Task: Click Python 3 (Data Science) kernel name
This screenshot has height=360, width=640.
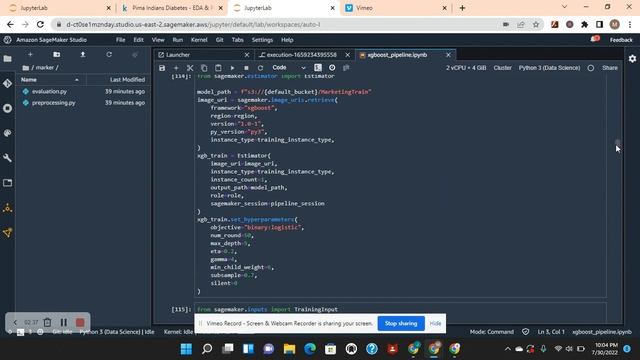Action: tap(549, 68)
